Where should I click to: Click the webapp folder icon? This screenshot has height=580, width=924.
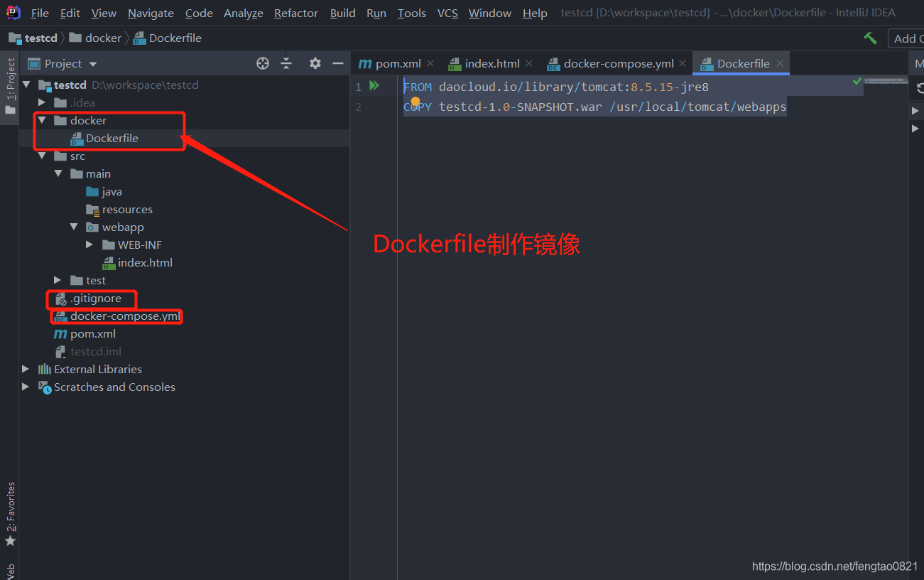point(92,227)
